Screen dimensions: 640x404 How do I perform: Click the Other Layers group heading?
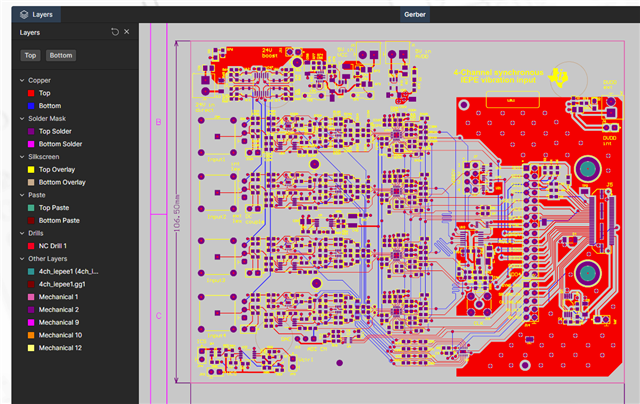[x=48, y=259]
